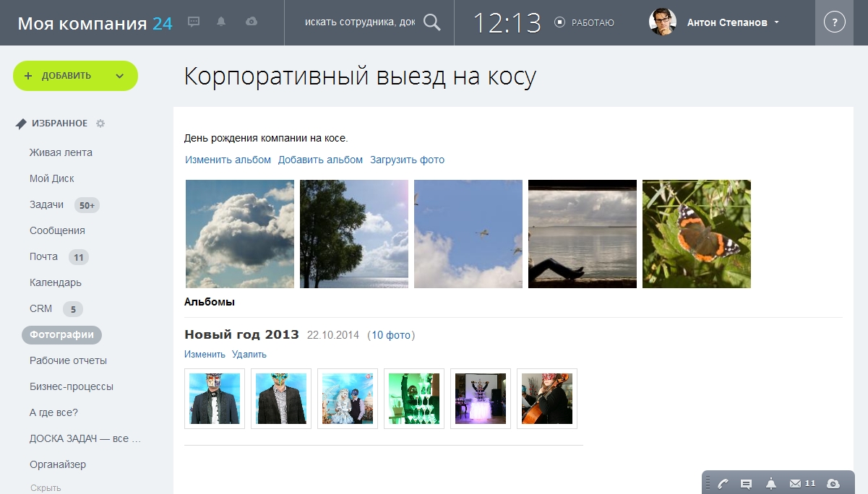Open the 10 фото link
The height and width of the screenshot is (494, 868).
coord(391,335)
